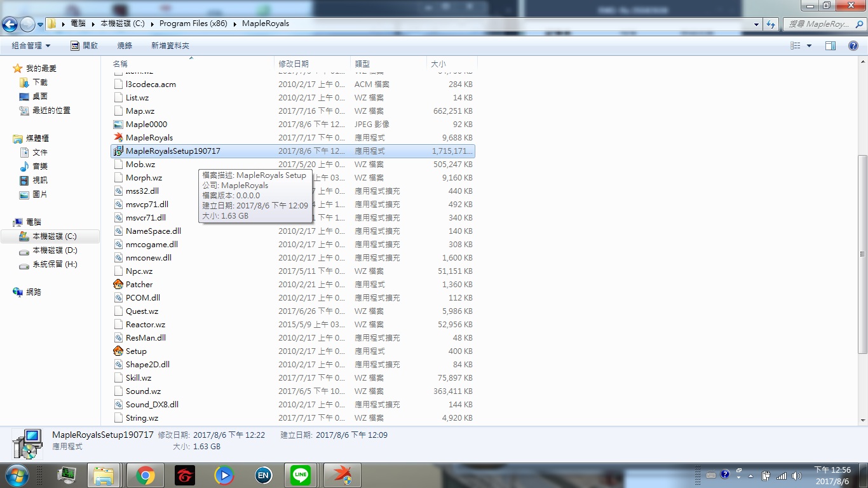Select the MapleRoyalsSetup190717 installer icon
This screenshot has height=488, width=868.
tap(118, 151)
